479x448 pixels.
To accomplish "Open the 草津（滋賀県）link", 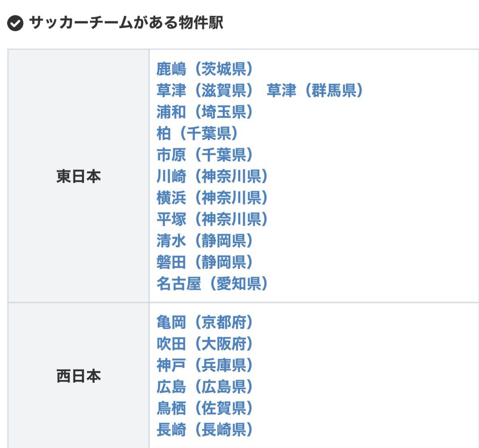I will tap(204, 91).
